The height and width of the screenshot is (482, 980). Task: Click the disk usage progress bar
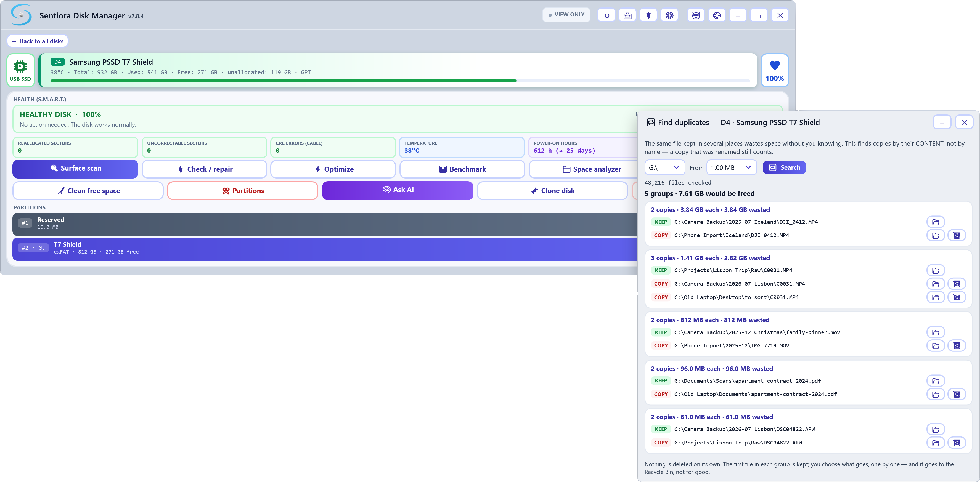400,81
